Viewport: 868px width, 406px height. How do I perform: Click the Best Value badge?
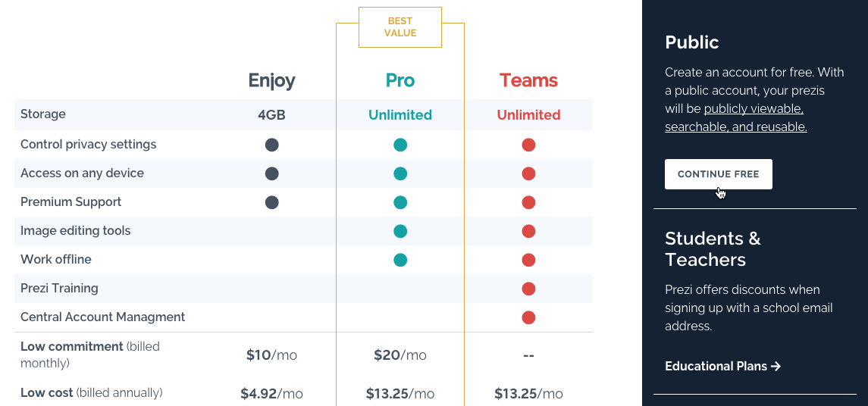coord(400,27)
